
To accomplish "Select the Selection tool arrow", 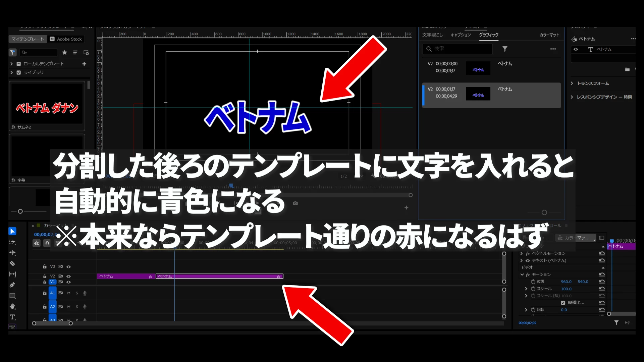I will (x=12, y=231).
